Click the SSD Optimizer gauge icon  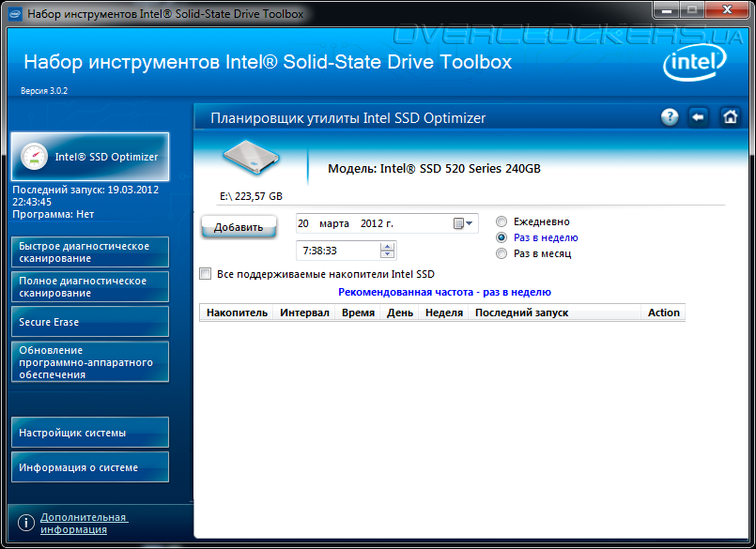pos(34,157)
